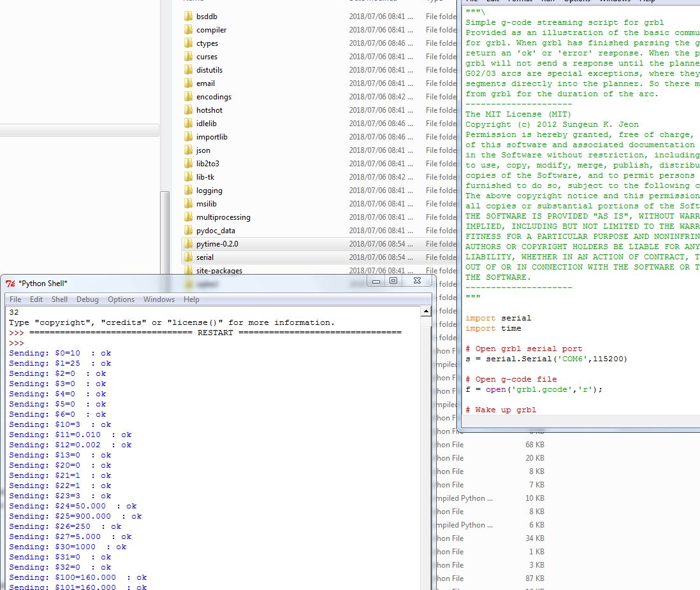Click the "Sending: $100=160.000" shell line
Screen dimensions: 700x590
point(78,577)
